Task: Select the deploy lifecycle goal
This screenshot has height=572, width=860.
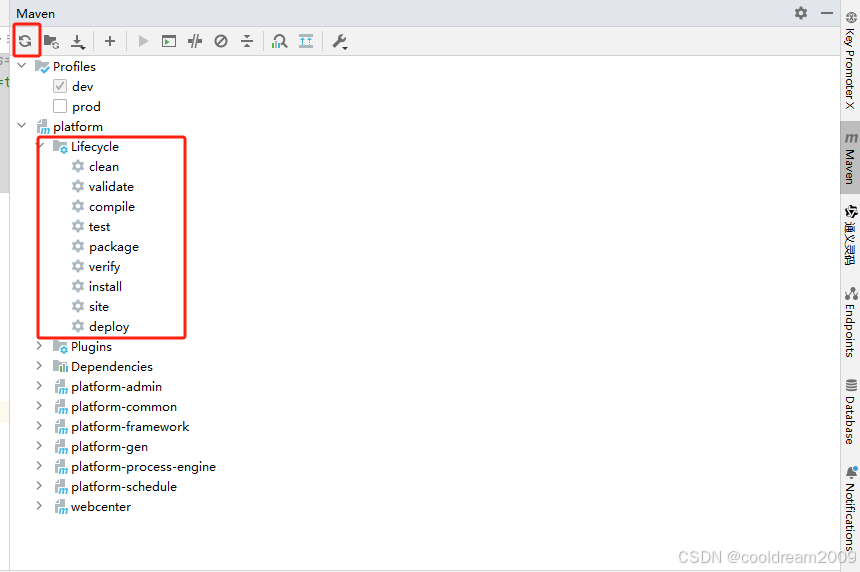Action: [x=109, y=327]
